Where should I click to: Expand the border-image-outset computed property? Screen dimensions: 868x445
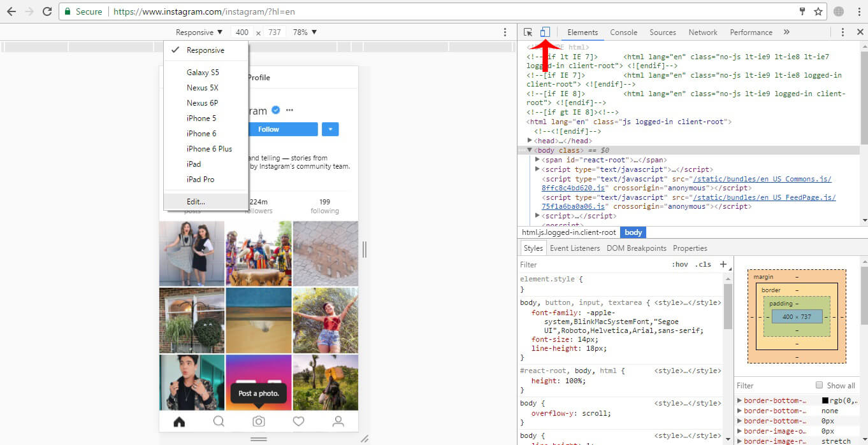tap(740, 431)
